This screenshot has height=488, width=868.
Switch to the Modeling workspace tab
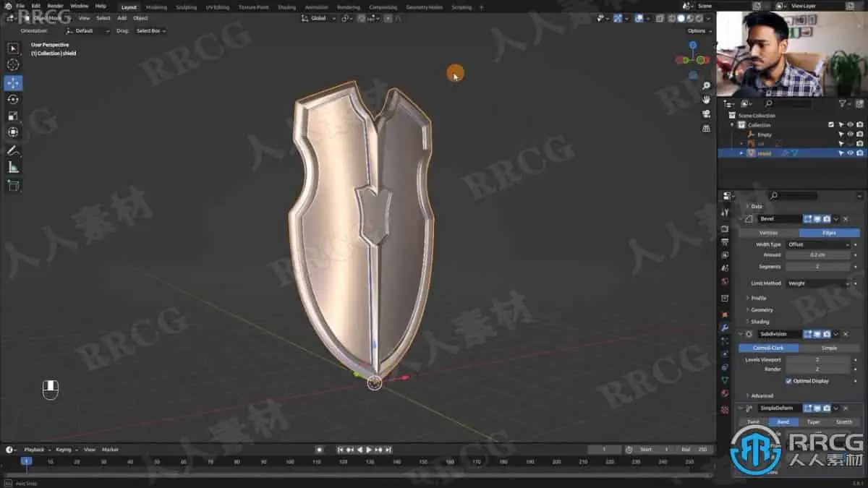coord(156,7)
